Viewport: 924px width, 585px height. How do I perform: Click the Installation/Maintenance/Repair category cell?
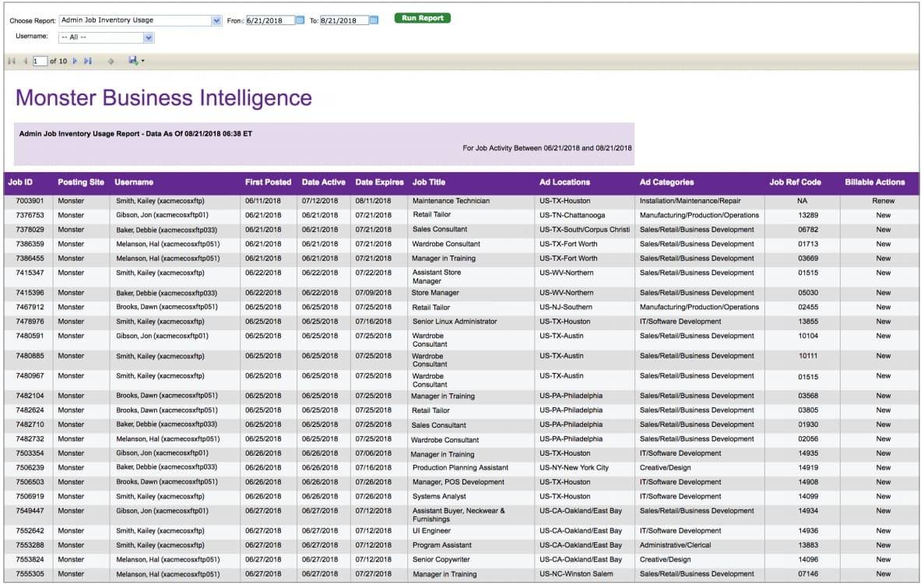(690, 201)
